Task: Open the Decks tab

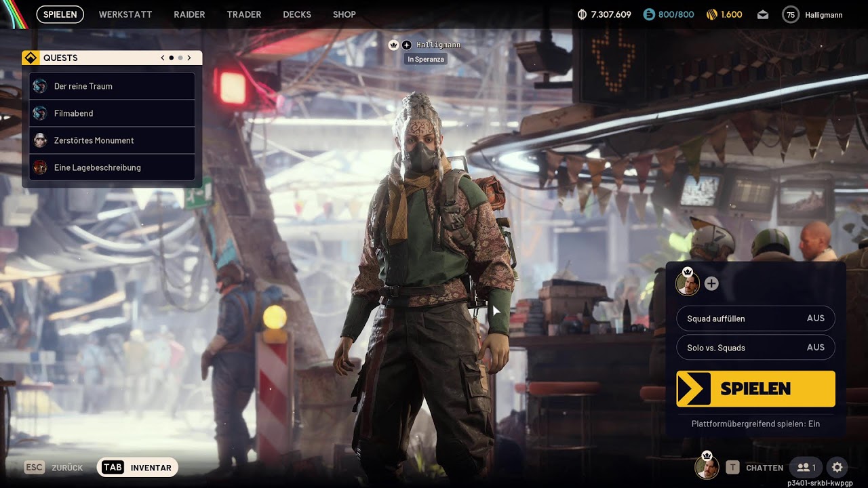Action: coord(297,14)
